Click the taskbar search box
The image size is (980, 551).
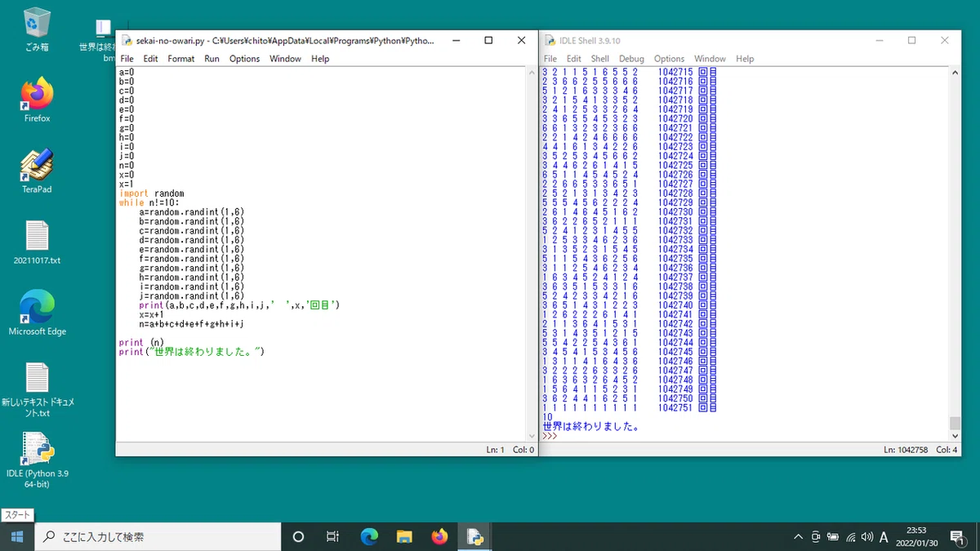(158, 536)
